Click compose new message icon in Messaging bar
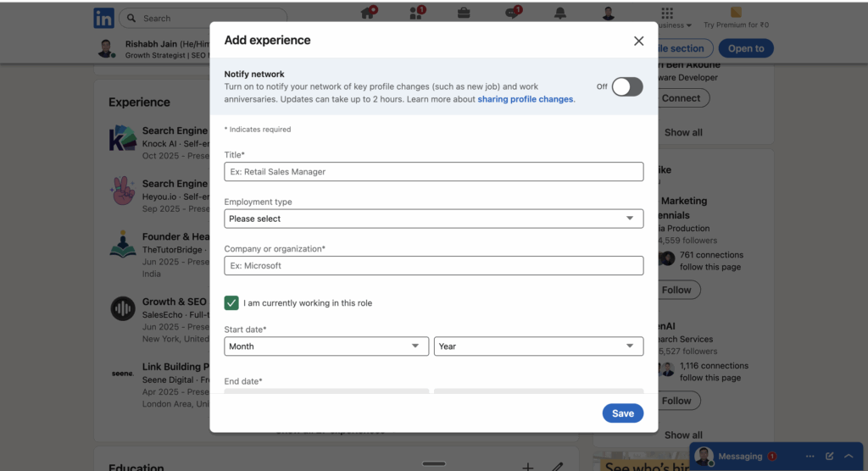868x471 pixels. click(830, 456)
